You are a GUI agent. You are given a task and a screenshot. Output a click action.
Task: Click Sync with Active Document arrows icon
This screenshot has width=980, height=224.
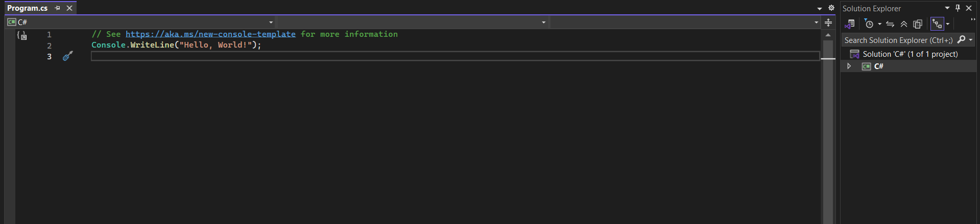click(890, 24)
